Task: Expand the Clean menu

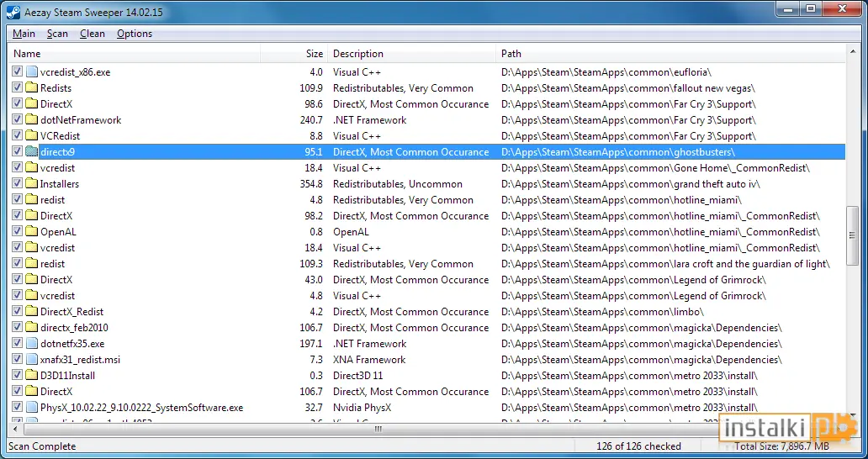Action: pyautogui.click(x=93, y=34)
